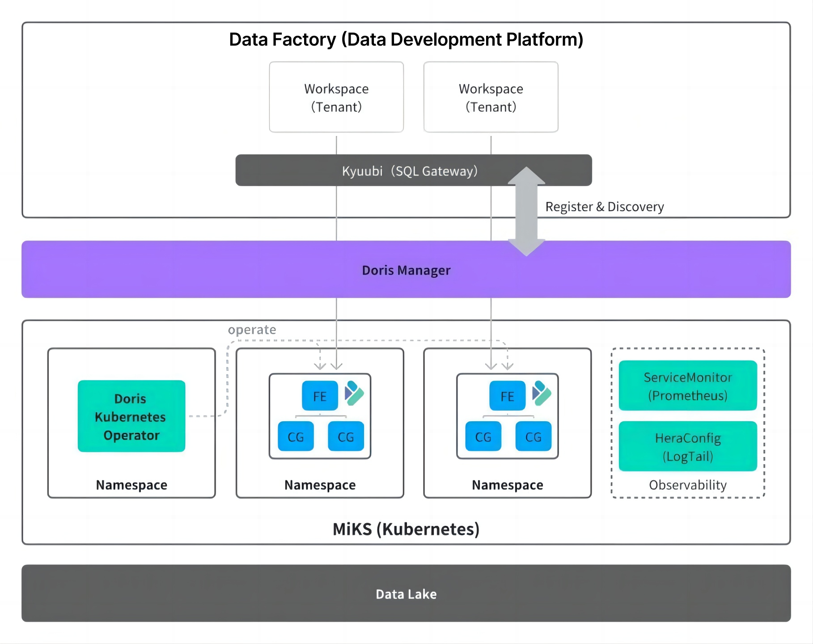The image size is (813, 644).
Task: Select the right Workspace (Tenant) box
Action: 491,97
